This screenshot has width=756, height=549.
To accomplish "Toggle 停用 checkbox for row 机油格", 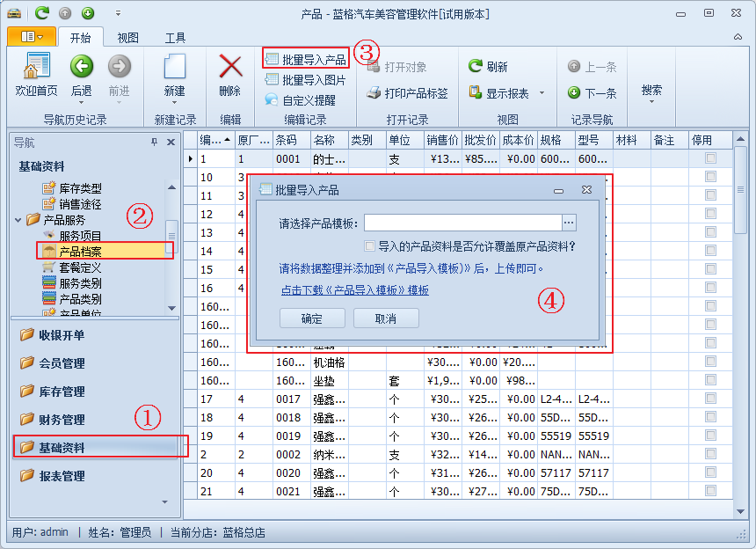I will point(710,362).
